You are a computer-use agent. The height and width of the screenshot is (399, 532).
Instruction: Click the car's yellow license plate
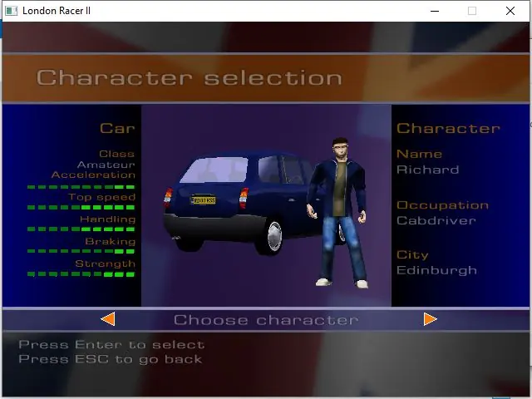(203, 200)
